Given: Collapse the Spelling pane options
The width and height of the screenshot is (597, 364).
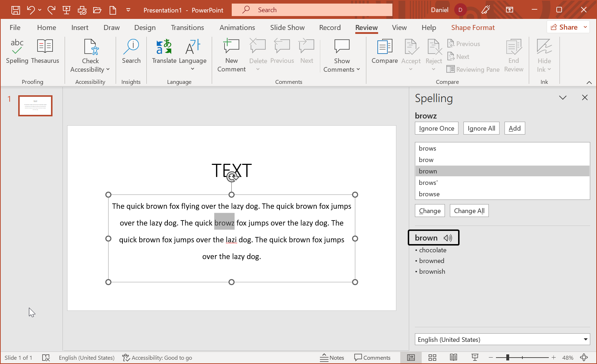Looking at the screenshot, I should [563, 97].
